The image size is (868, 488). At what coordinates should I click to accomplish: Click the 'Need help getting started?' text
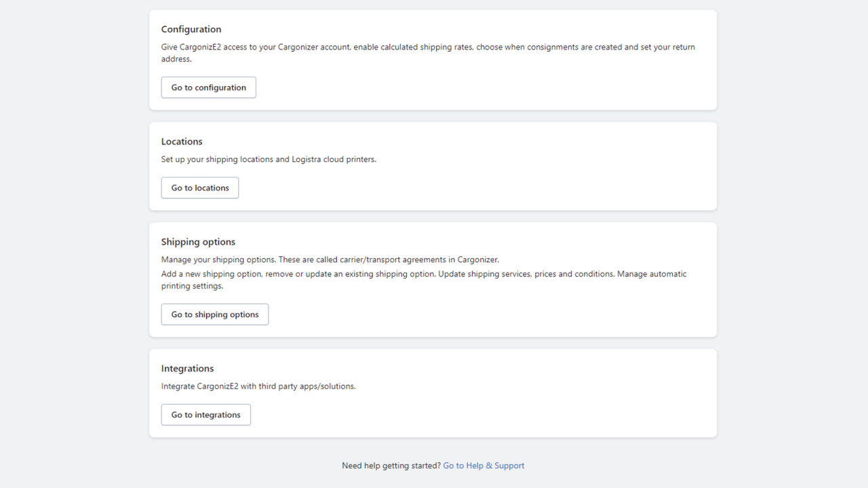coord(391,466)
